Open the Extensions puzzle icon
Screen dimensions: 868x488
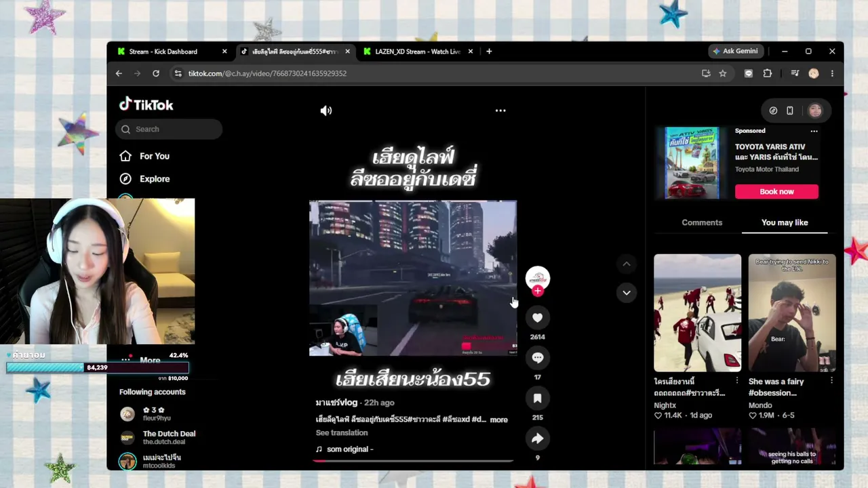[768, 73]
